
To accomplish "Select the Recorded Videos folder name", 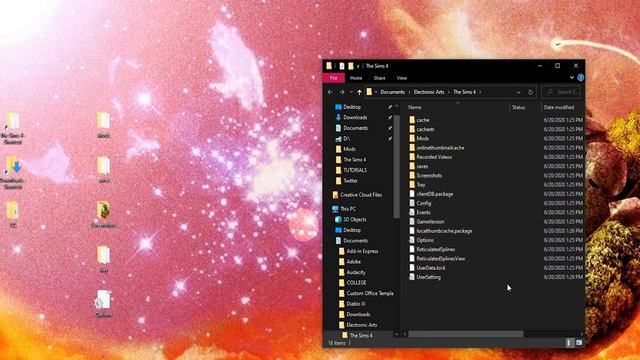I will click(434, 157).
